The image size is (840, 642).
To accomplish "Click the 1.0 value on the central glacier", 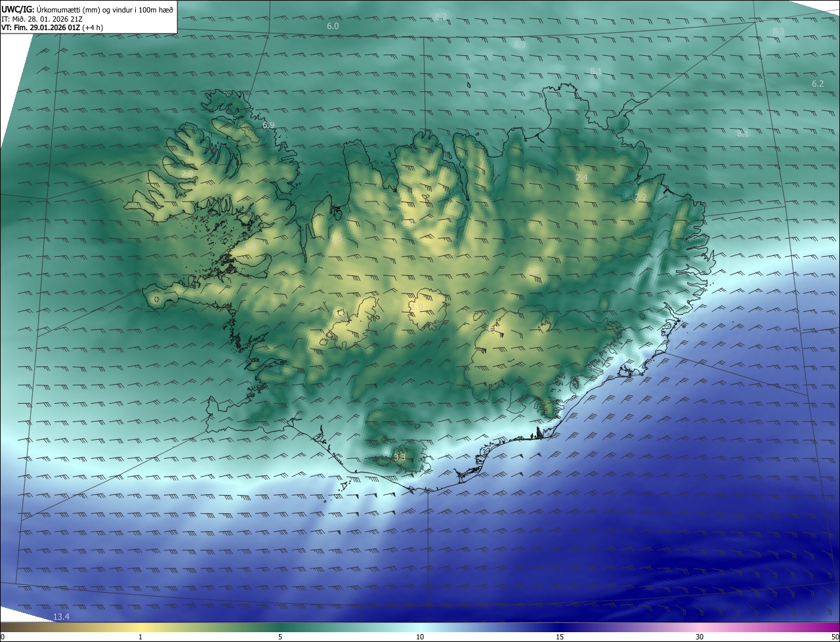I will pyautogui.click(x=417, y=307).
